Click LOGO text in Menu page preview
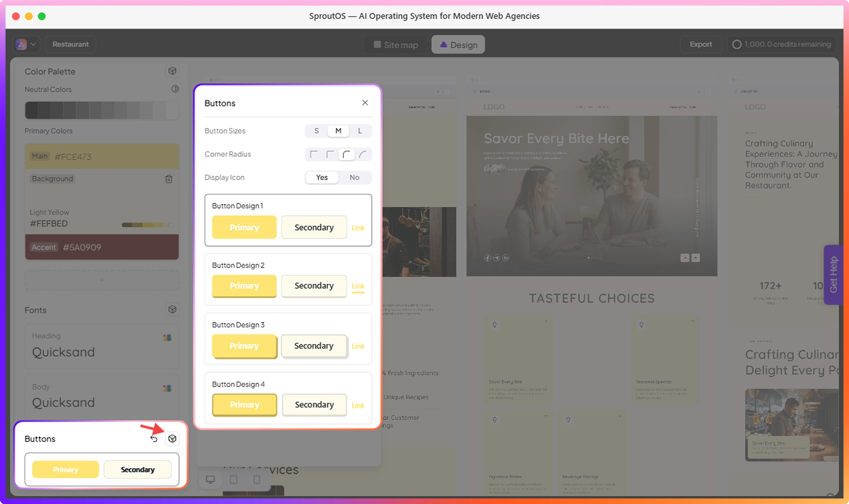 tap(494, 107)
